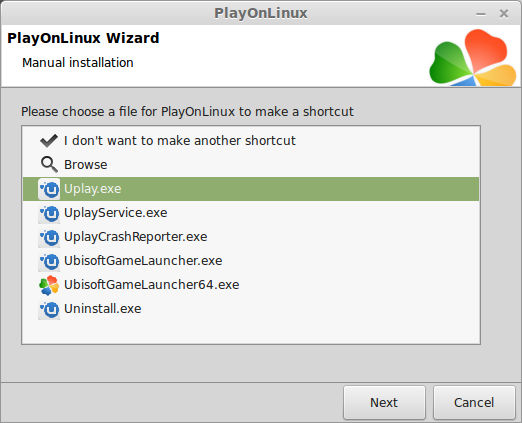Click the magnifying glass Browse icon
This screenshot has width=522, height=423.
click(x=49, y=165)
